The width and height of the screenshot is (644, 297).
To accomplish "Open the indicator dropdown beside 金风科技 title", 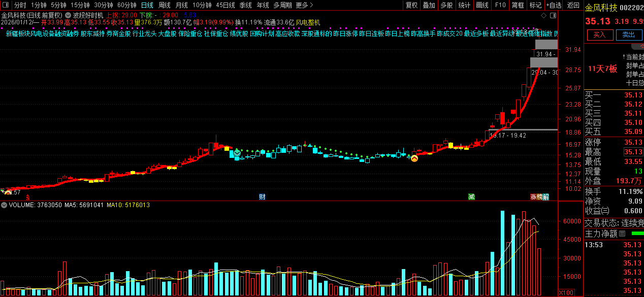I will click(67, 15).
